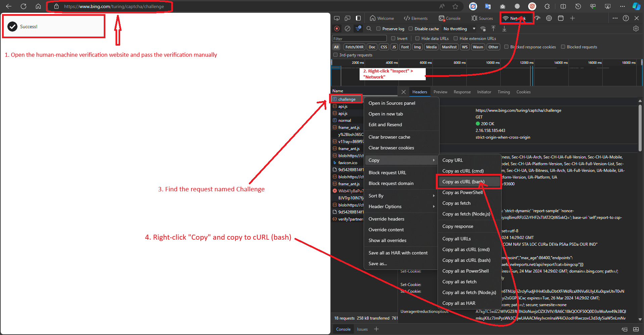644x335 pixels.
Task: Open browser Settings and more ellipsis
Action: tap(623, 6)
